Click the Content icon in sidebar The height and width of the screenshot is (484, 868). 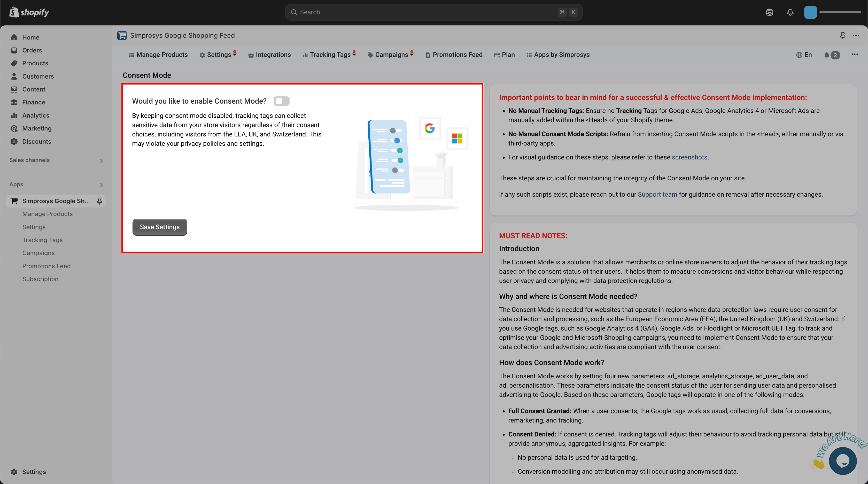[x=14, y=89]
